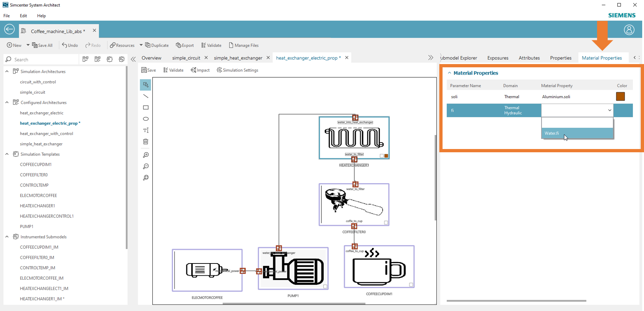Collapse the Configured Architectures tree node
The image size is (644, 311).
[7, 102]
